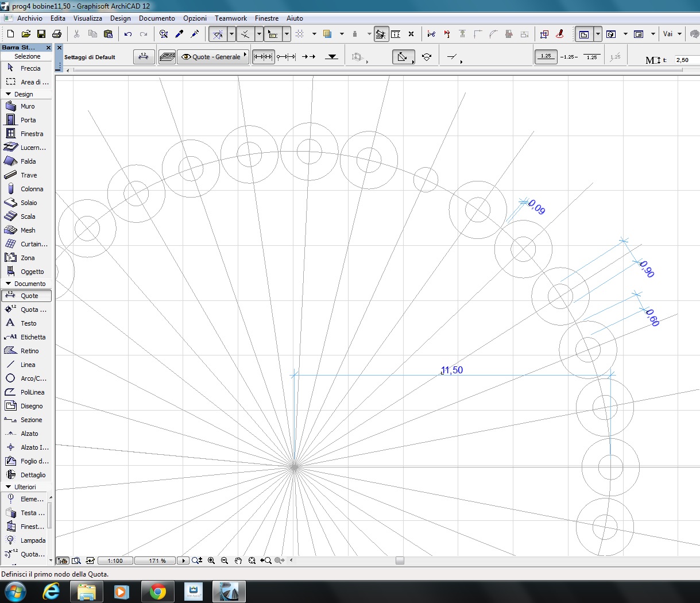Open the Documento menu

pos(157,18)
